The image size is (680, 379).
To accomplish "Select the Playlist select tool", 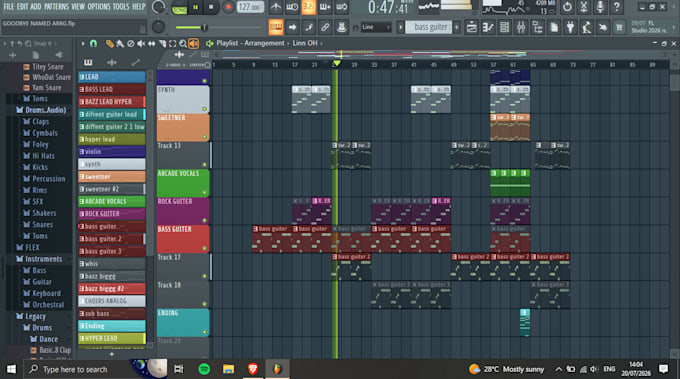I will [x=173, y=43].
